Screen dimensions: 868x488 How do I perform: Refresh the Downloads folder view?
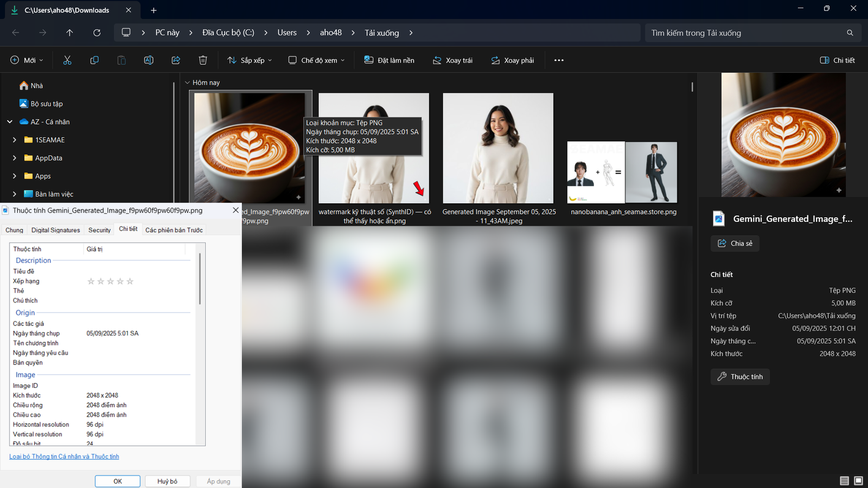97,33
